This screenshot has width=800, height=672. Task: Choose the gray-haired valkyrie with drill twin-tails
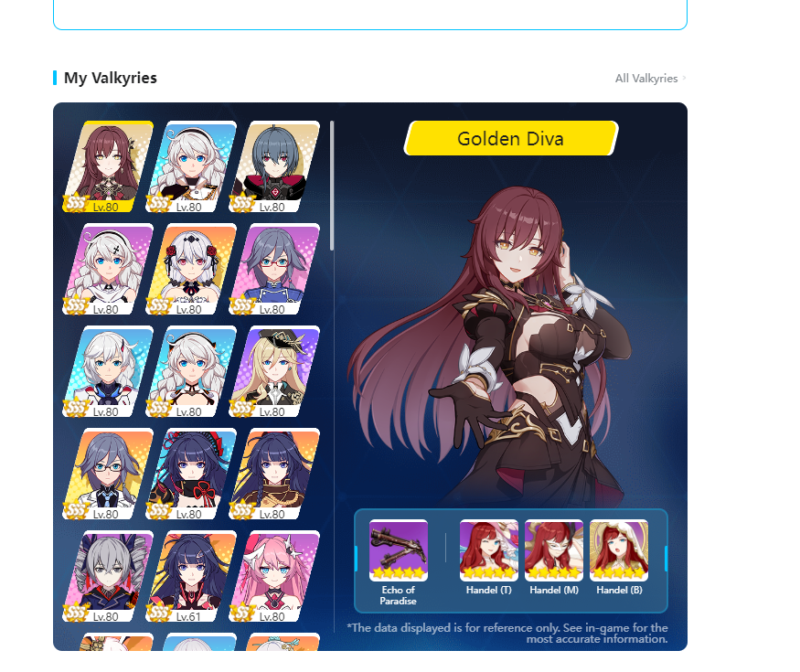[108, 577]
